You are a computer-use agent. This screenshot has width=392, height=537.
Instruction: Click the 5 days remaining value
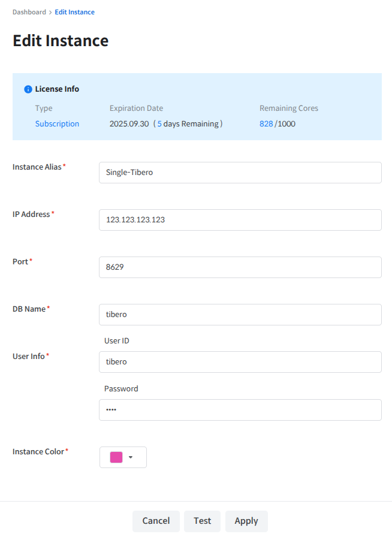tap(159, 124)
